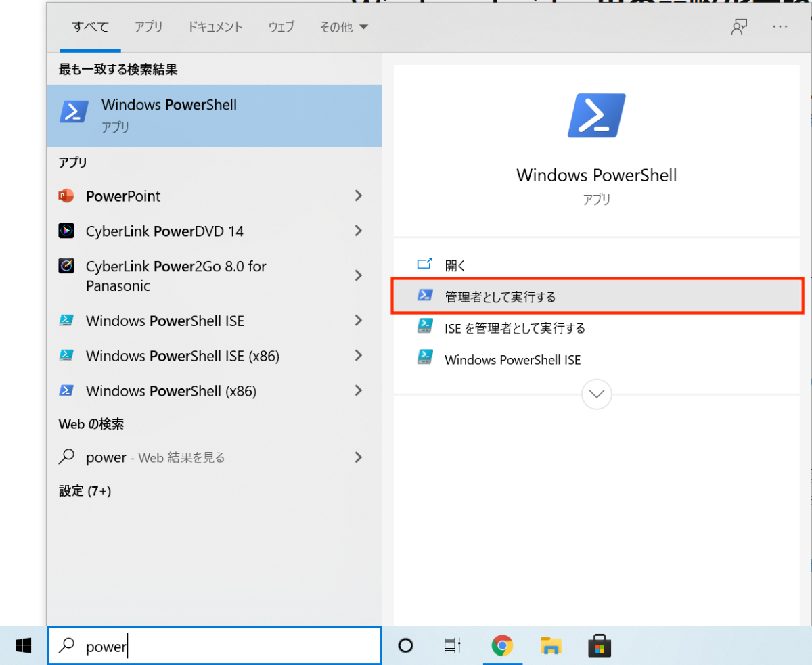Click the ISE run-as-admin icon in preview pane

coord(425,327)
